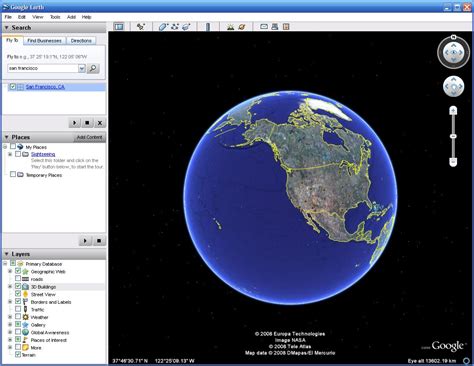Click the Geographic Web layer icon
Viewport: 474px width, 366px height.
point(26,271)
